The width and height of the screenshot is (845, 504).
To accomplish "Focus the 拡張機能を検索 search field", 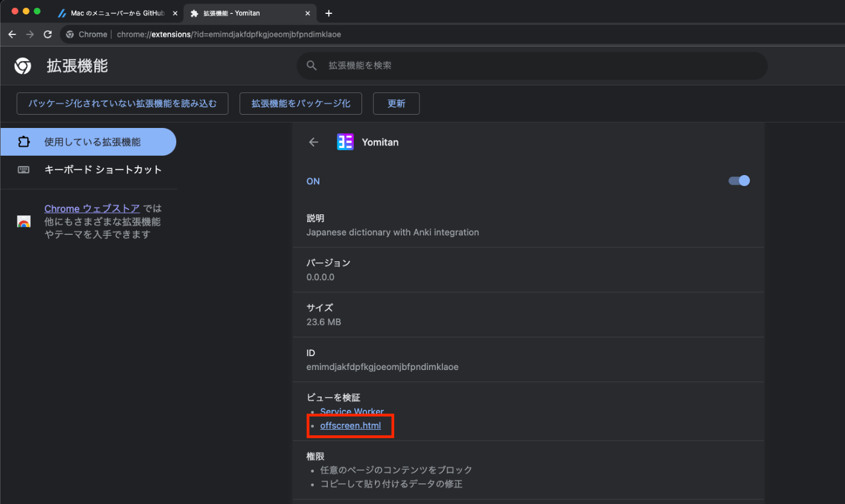I will click(532, 65).
